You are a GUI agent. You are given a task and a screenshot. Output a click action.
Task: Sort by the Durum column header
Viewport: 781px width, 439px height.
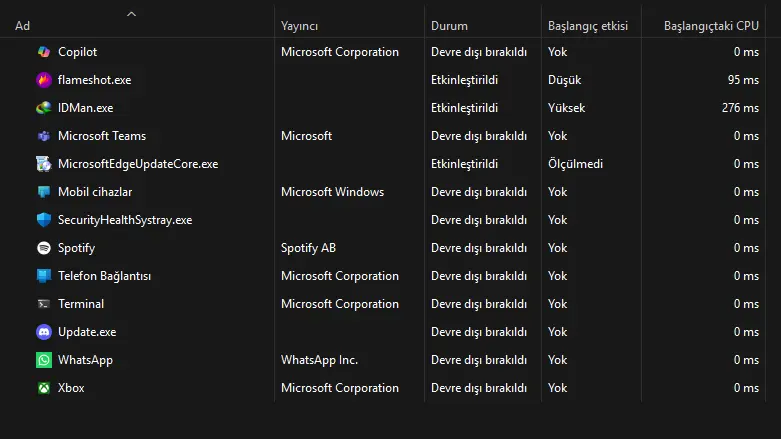pos(449,26)
